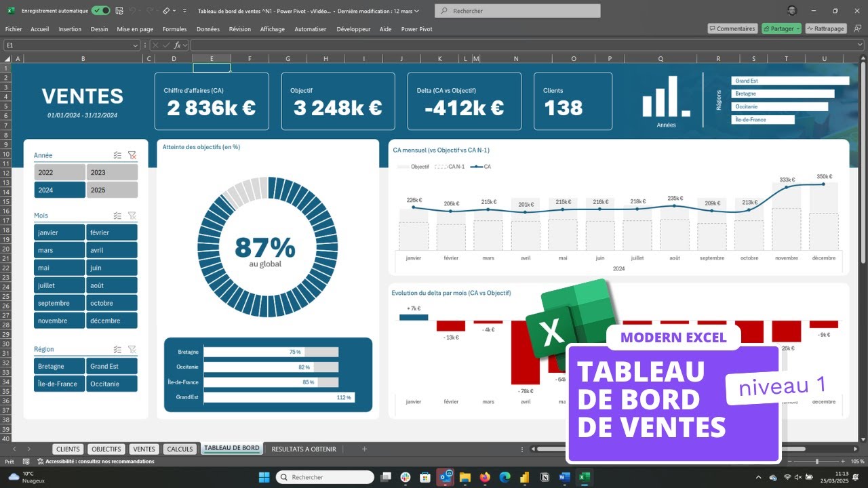Open Firefox from the taskbar
The image size is (868, 488).
(x=484, y=477)
